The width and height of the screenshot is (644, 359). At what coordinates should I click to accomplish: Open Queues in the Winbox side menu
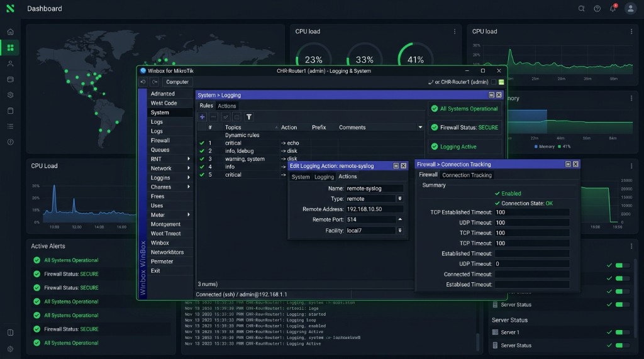coord(170,150)
